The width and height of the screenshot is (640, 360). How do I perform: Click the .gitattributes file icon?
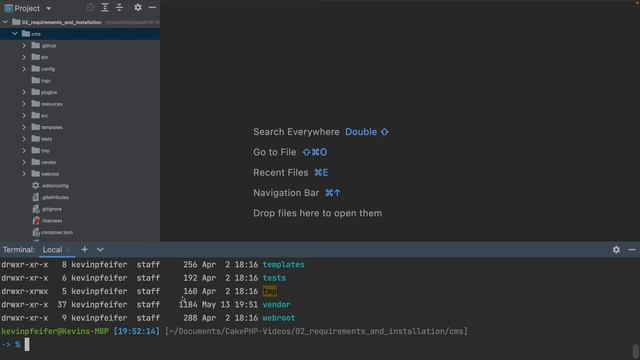(36, 197)
